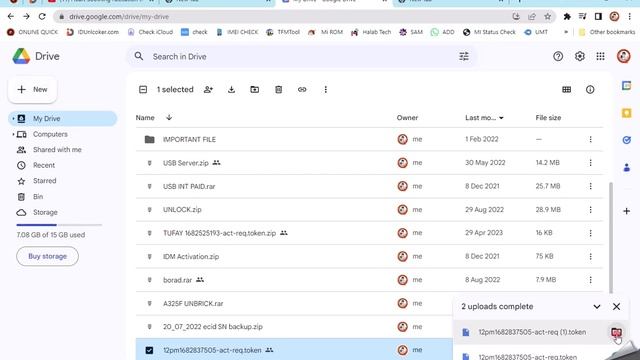The width and height of the screenshot is (640, 360).
Task: Uncheck the 12pm1682837505-act-req.token checkbox
Action: 149,350
